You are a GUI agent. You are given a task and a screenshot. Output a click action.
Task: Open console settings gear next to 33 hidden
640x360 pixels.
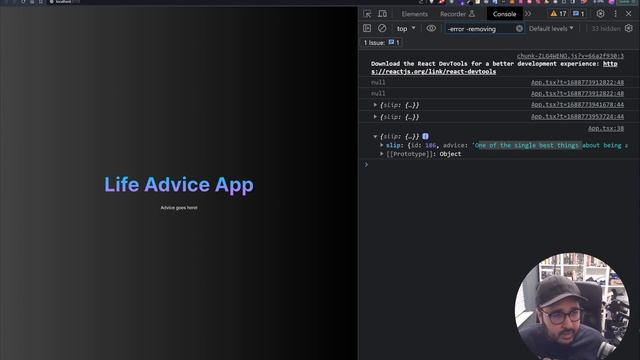coord(629,29)
